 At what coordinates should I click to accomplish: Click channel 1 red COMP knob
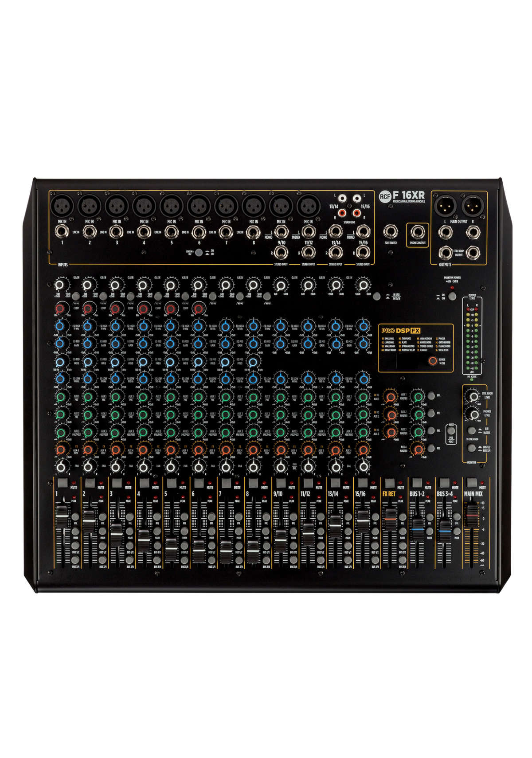pyautogui.click(x=61, y=308)
